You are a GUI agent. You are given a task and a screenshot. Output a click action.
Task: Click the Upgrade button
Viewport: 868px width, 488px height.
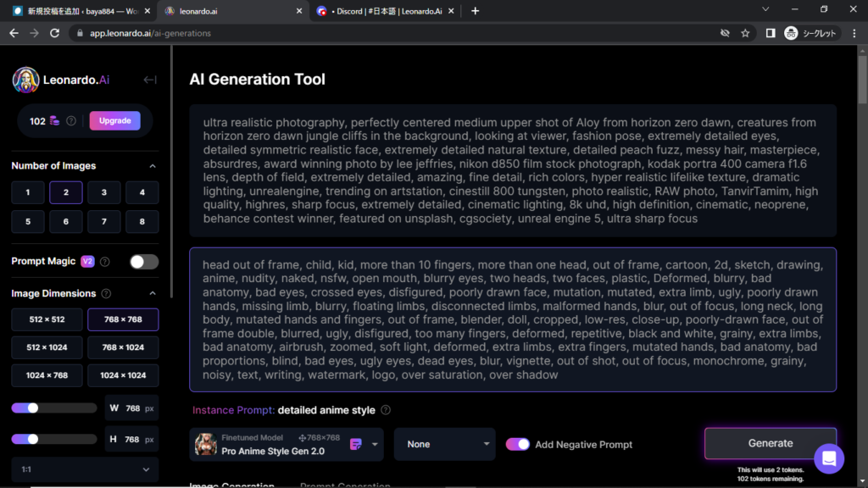114,120
